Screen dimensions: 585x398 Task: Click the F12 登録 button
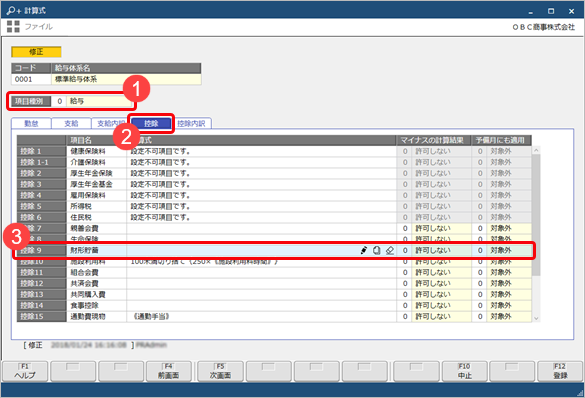click(560, 371)
